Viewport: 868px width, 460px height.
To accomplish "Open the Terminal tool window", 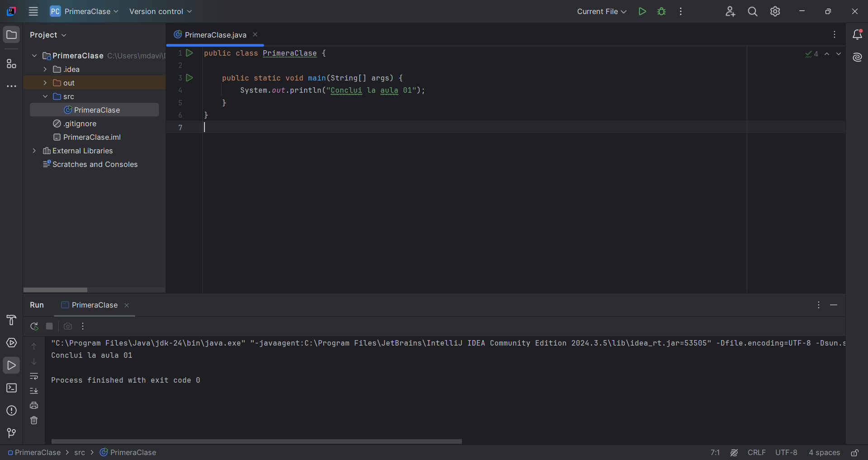I will 11,388.
